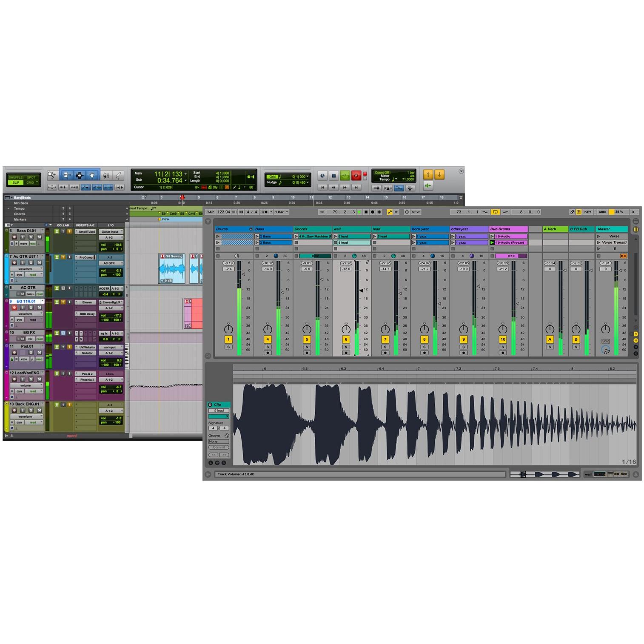Click the green play button in Ableton transport

click(x=359, y=212)
